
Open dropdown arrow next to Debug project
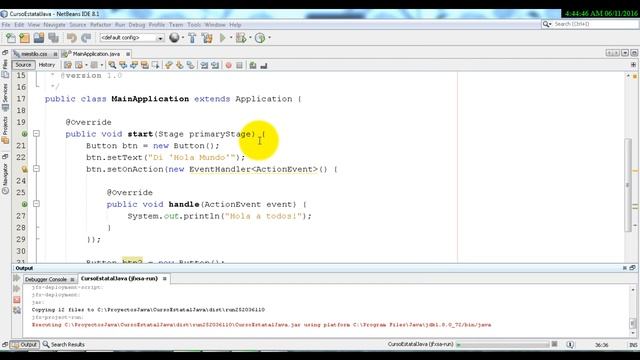[250, 38]
